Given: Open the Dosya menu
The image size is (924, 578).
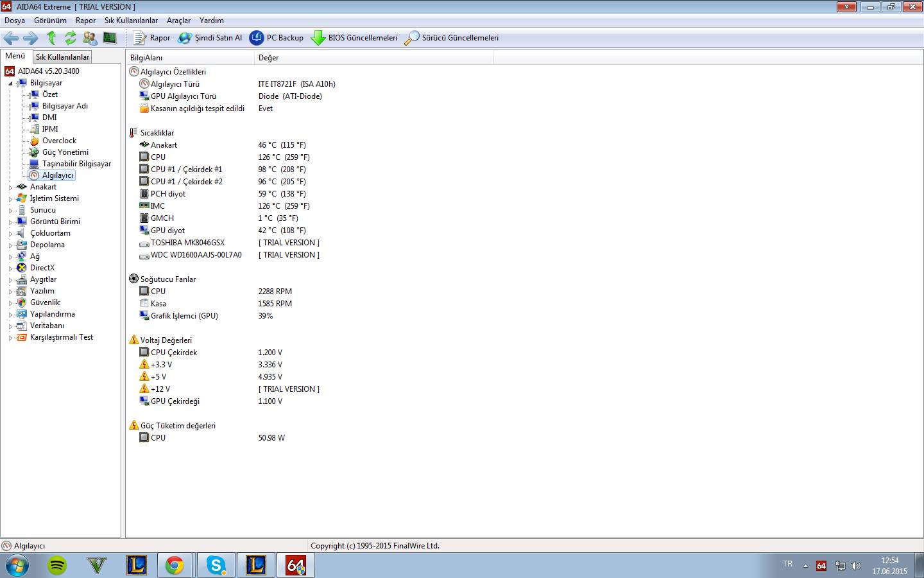Looking at the screenshot, I should (x=15, y=21).
